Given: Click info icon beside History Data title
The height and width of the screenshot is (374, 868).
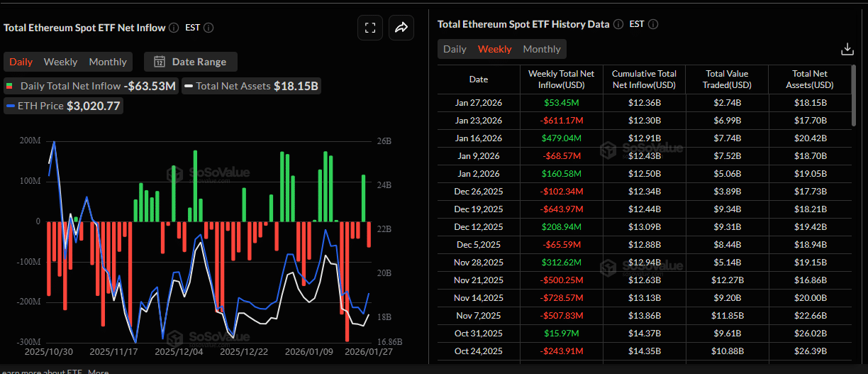Looking at the screenshot, I should click(x=618, y=24).
